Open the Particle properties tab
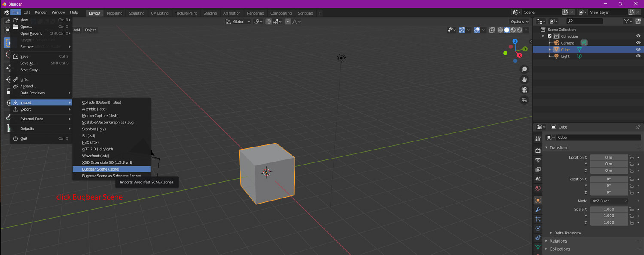The image size is (644, 255). click(538, 219)
